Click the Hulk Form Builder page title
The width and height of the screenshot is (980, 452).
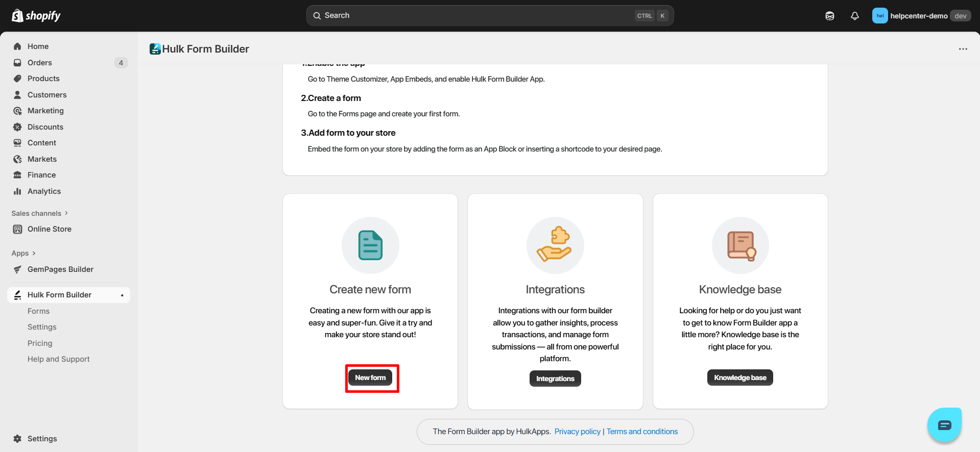(206, 49)
